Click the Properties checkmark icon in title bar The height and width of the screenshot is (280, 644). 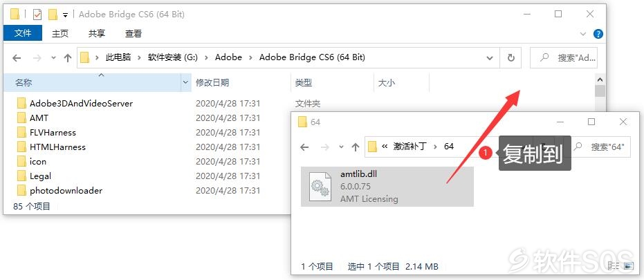(x=37, y=15)
